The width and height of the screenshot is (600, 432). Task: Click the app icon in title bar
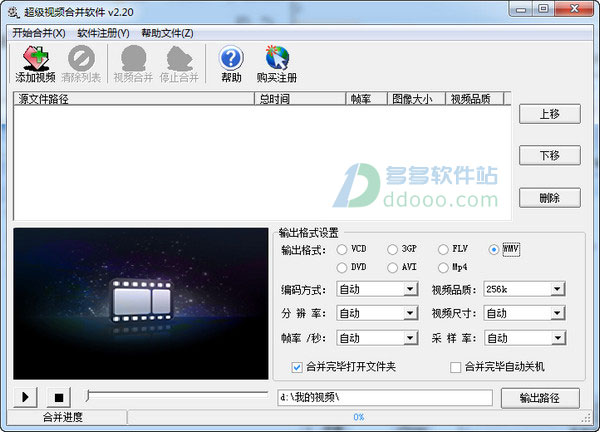click(x=14, y=12)
